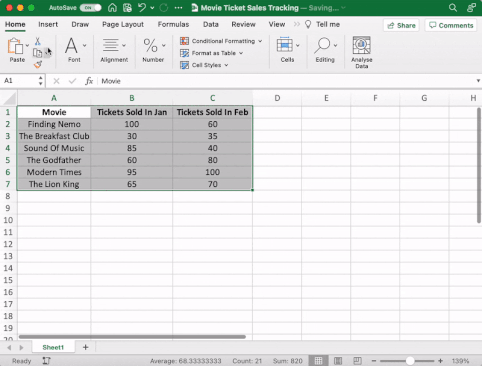Click the Home icon in title bar
This screenshot has height=366, width=482.
click(x=112, y=8)
